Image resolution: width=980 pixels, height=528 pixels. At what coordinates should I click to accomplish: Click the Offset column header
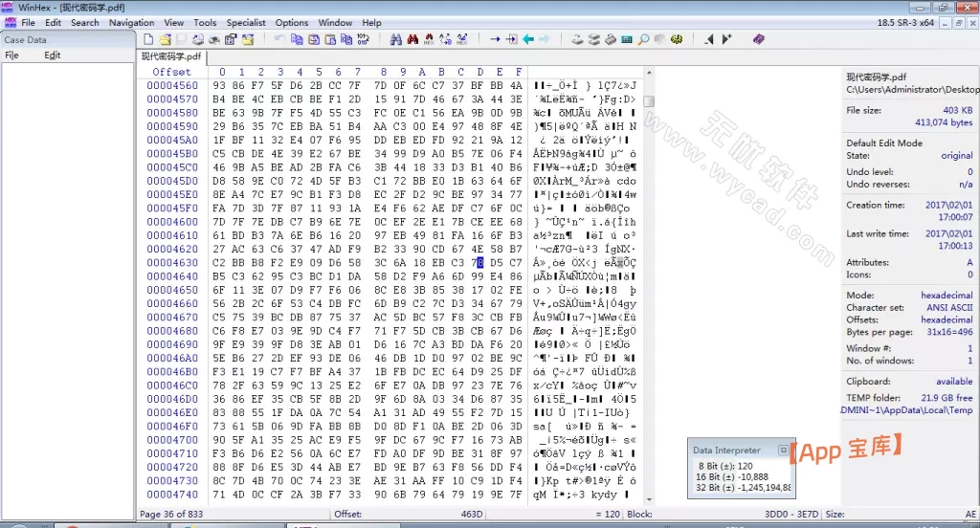(x=171, y=72)
